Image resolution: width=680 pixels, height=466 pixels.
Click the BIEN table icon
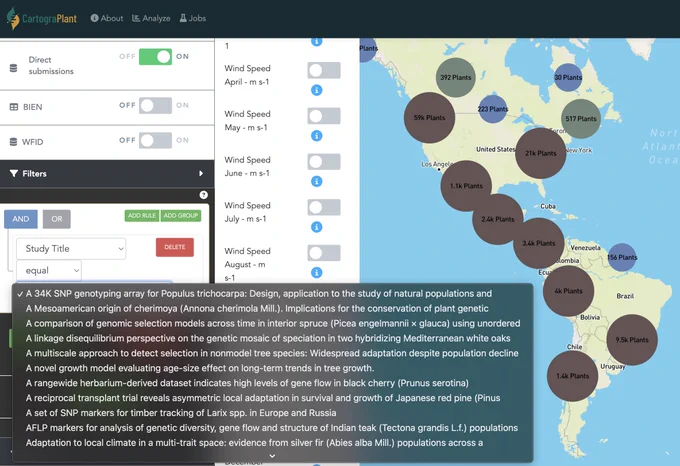[14, 107]
